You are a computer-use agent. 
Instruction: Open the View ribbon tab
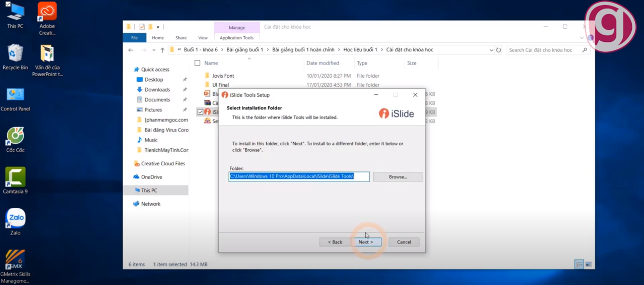pyautogui.click(x=203, y=38)
